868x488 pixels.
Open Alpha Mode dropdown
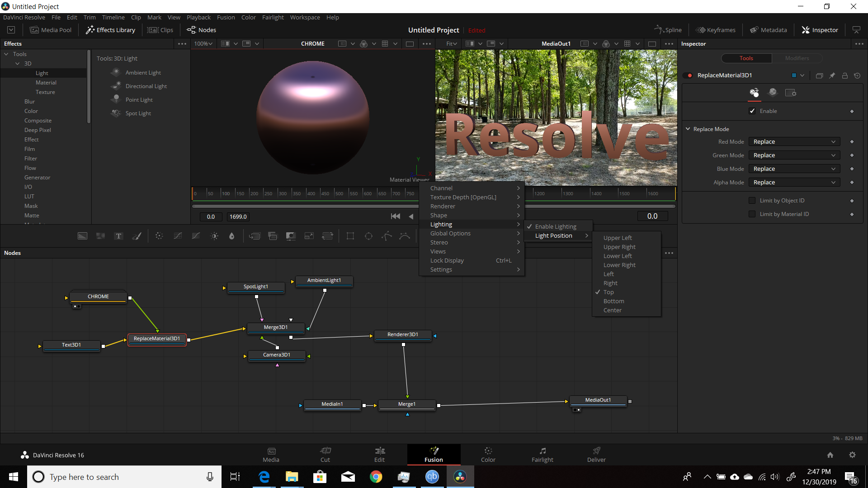click(794, 183)
